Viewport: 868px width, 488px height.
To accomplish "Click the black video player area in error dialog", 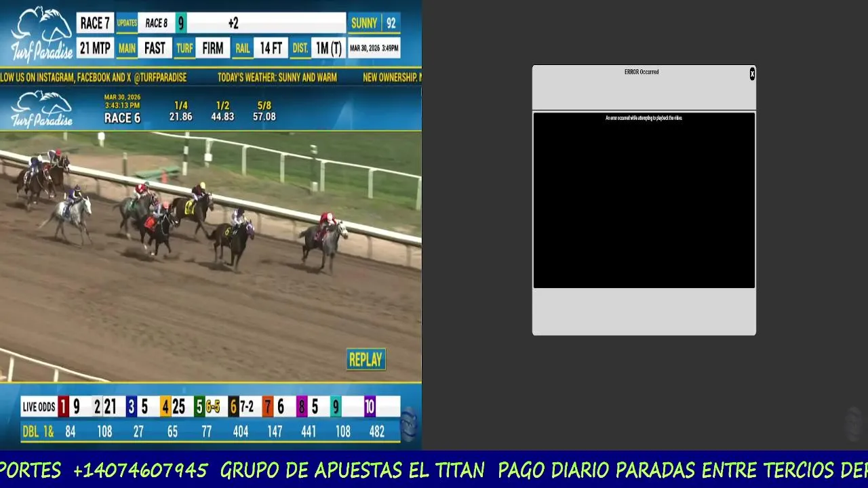I will 644,201.
